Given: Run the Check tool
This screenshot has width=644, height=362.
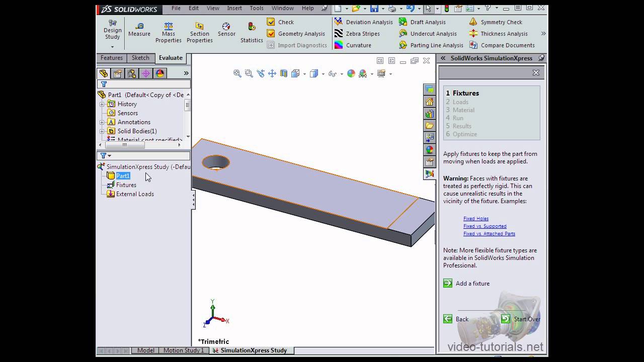Looking at the screenshot, I should pos(280,22).
